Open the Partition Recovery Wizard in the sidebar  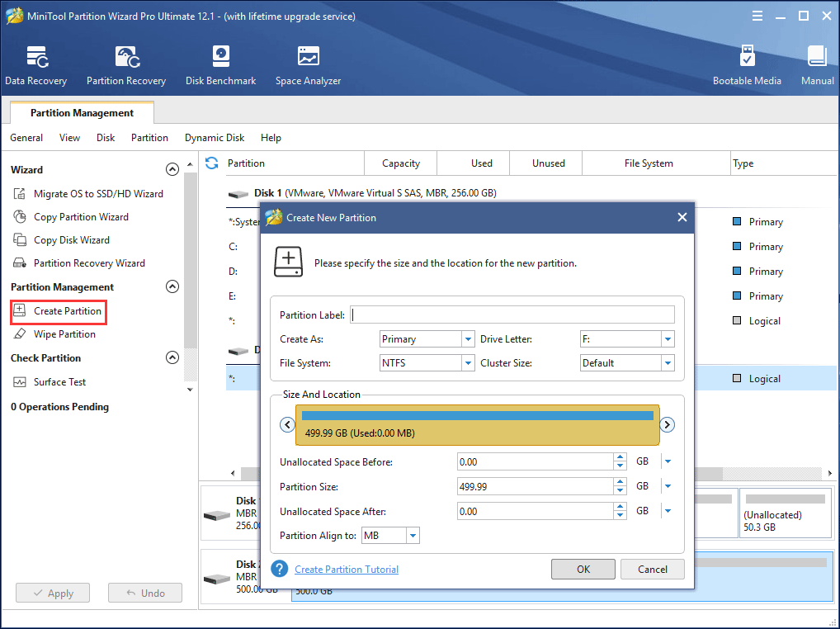pos(78,262)
